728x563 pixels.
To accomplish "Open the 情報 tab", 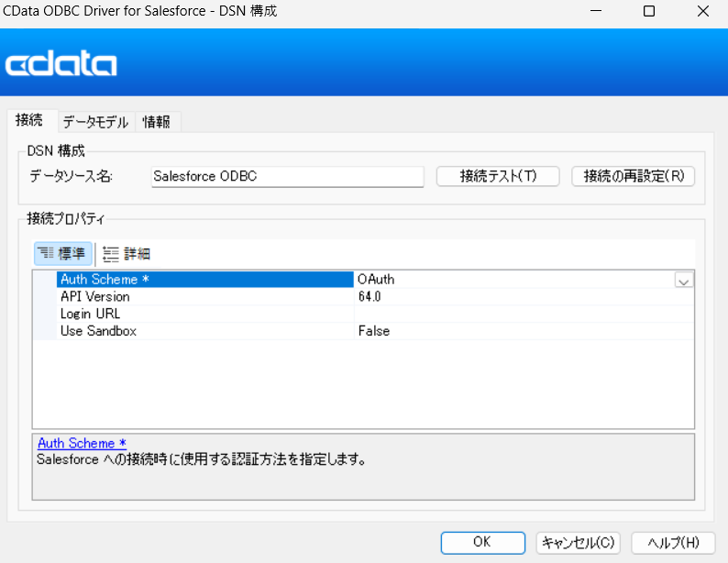I will coord(157,122).
